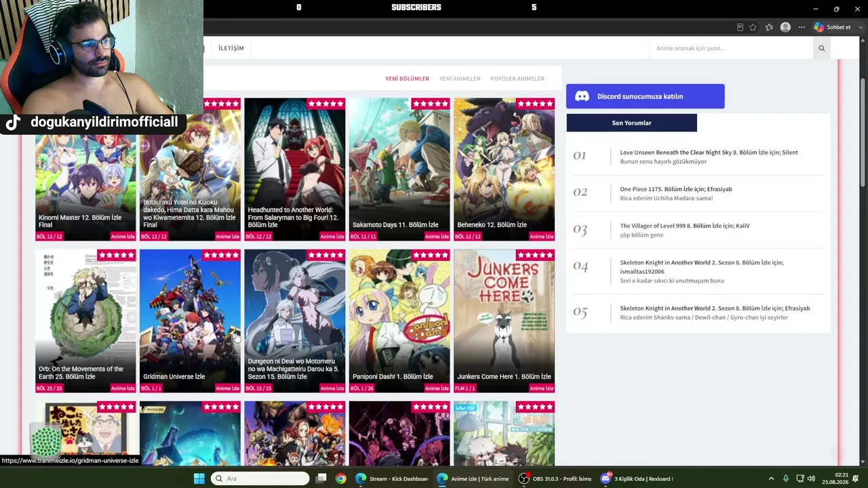This screenshot has width=868, height=488.
Task: Open Copilot Sohbet et button
Action: click(x=832, y=27)
